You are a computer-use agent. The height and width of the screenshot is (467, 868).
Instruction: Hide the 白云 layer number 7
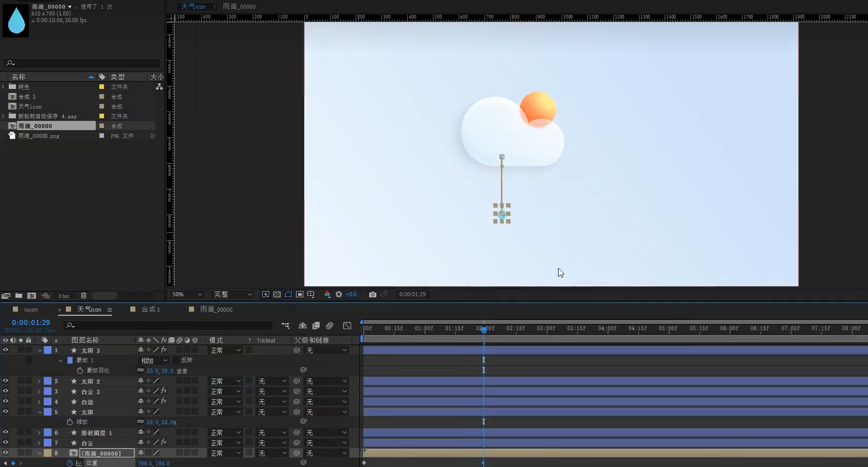pyautogui.click(x=6, y=442)
